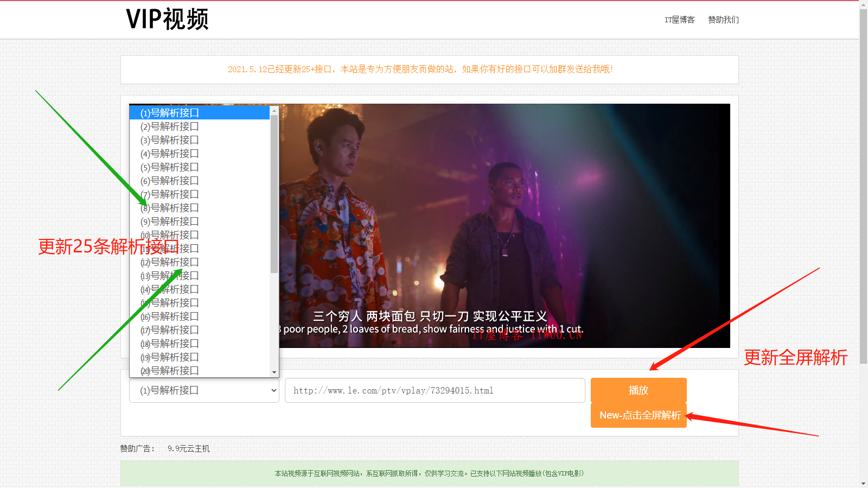Image resolution: width=868 pixels, height=488 pixels.
Task: Click the VIP视频 site logo
Action: click(167, 20)
